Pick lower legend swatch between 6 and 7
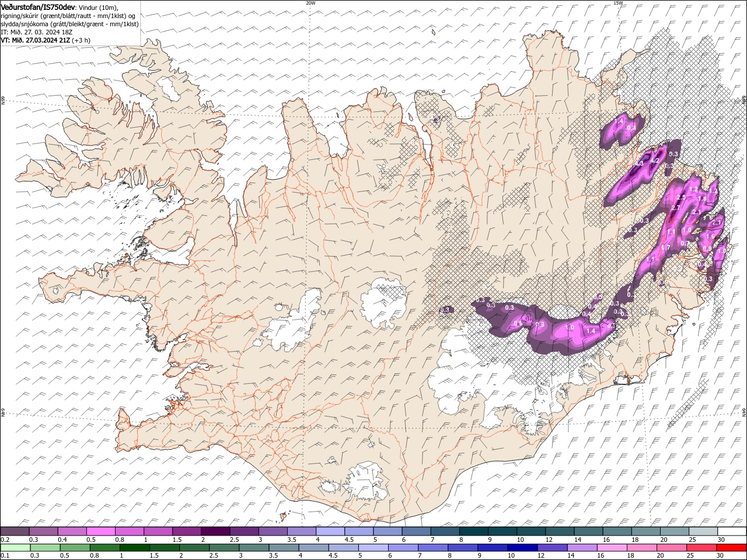The height and width of the screenshot is (560, 747). (x=403, y=548)
